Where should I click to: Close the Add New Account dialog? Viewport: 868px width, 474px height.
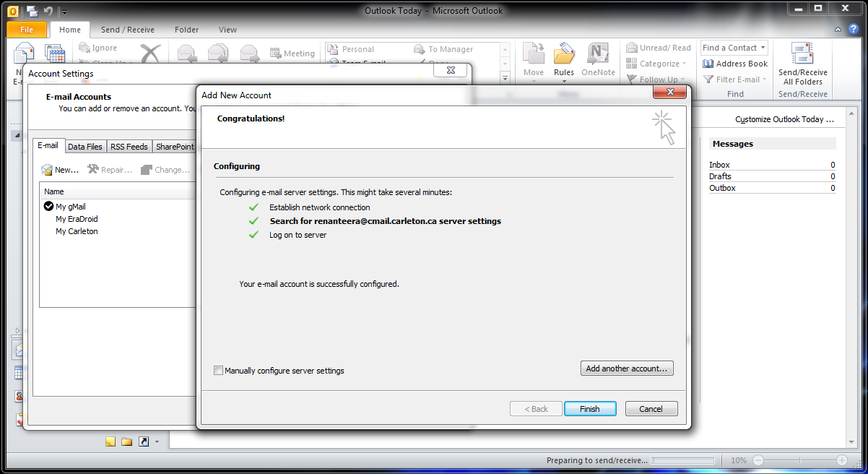pyautogui.click(x=669, y=92)
